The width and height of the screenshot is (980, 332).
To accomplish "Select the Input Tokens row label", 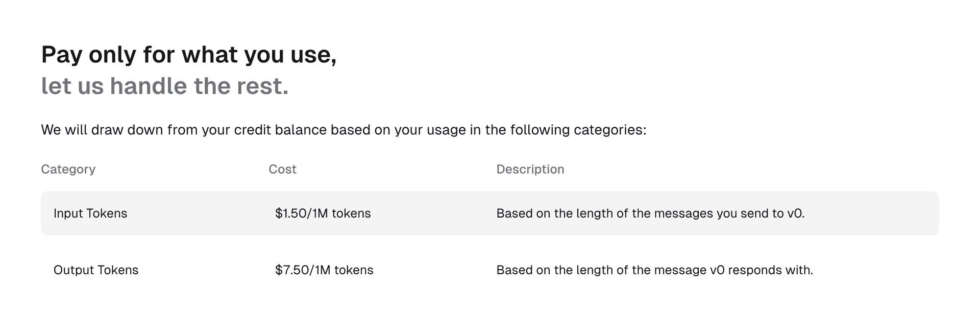I will [x=90, y=214].
